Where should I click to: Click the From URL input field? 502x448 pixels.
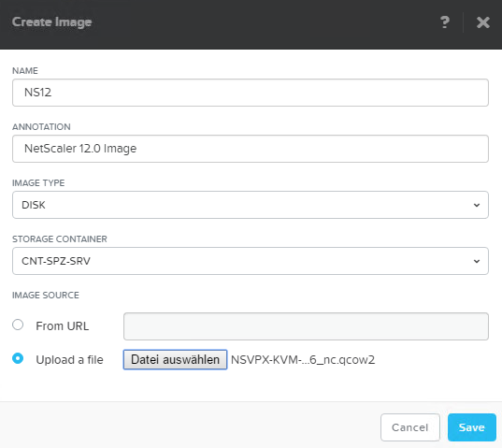coord(306,326)
